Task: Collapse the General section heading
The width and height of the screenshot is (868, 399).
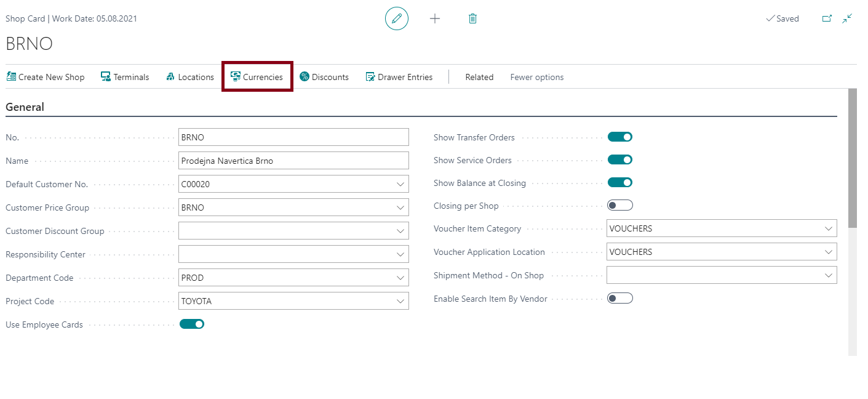Action: pyautogui.click(x=25, y=107)
